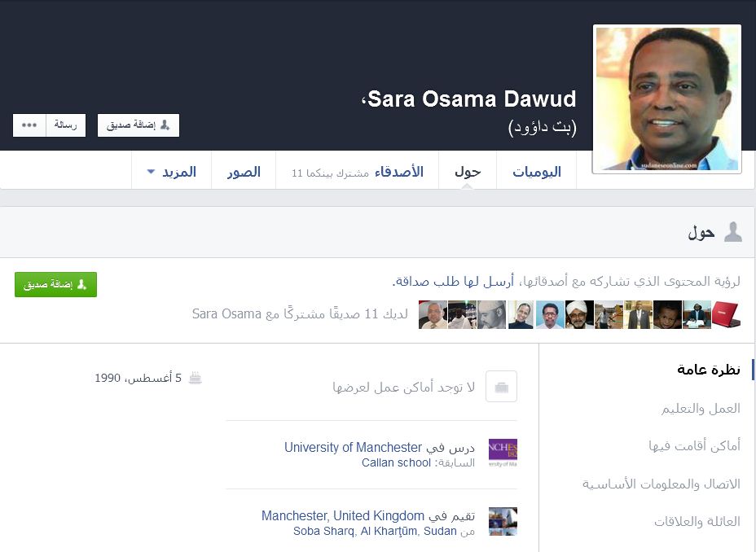Screen dimensions: 756x552
Task: Open the University of Manchester link
Action: point(353,447)
